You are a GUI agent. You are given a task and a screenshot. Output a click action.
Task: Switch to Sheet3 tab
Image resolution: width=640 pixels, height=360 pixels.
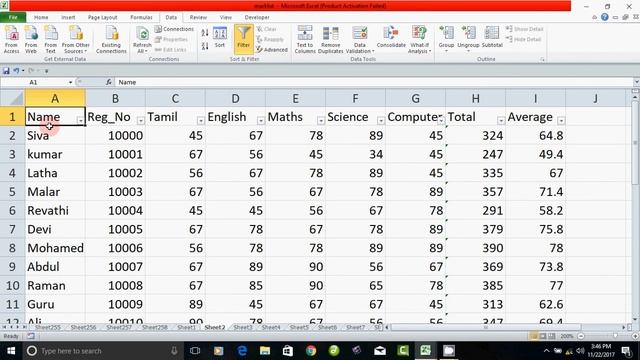click(x=243, y=327)
